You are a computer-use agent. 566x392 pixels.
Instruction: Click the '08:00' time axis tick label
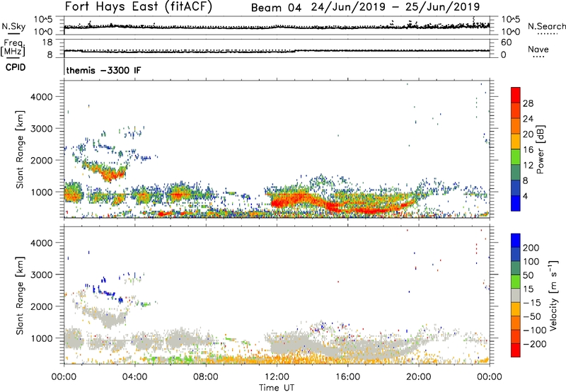[206, 377]
